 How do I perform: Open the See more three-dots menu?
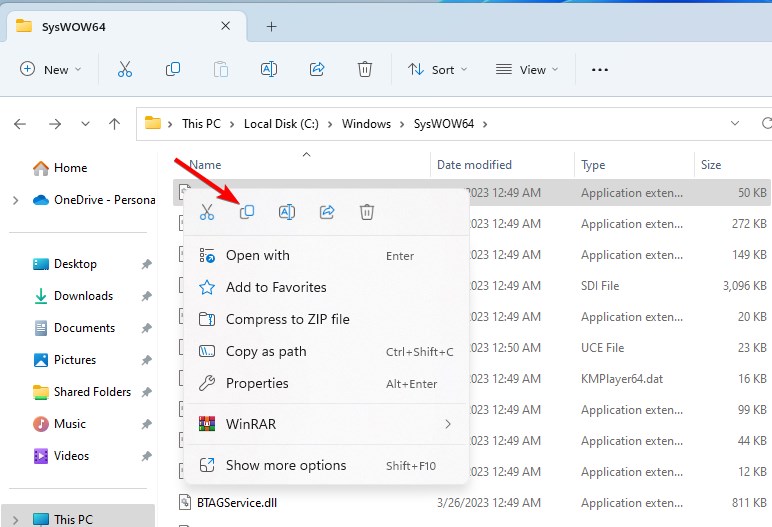pyautogui.click(x=600, y=70)
